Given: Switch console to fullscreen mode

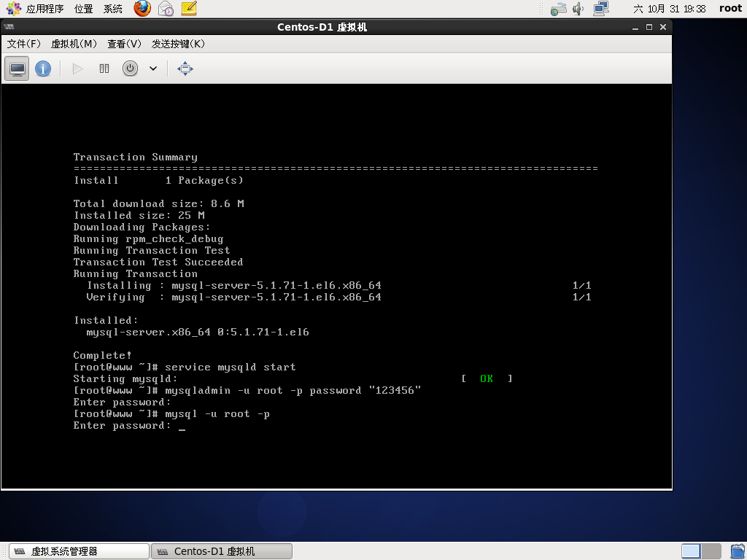Looking at the screenshot, I should point(185,69).
